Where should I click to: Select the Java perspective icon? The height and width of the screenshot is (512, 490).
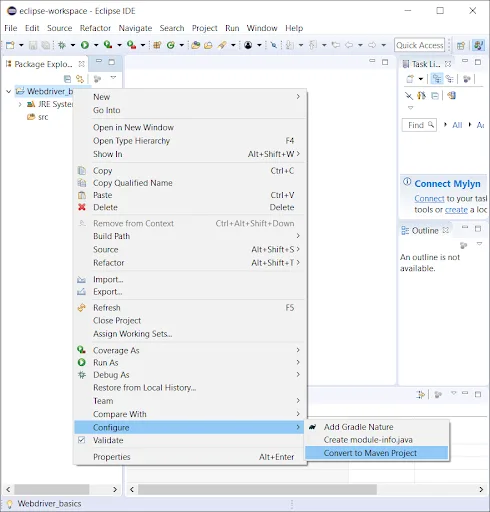(x=478, y=45)
